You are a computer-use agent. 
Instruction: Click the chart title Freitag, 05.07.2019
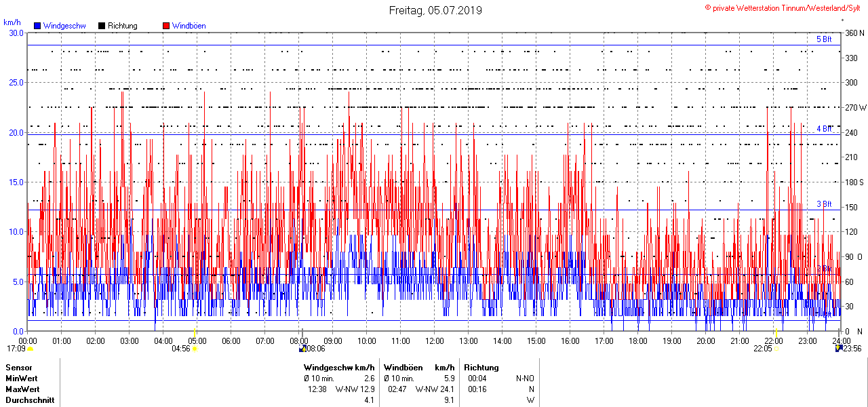coord(435,10)
